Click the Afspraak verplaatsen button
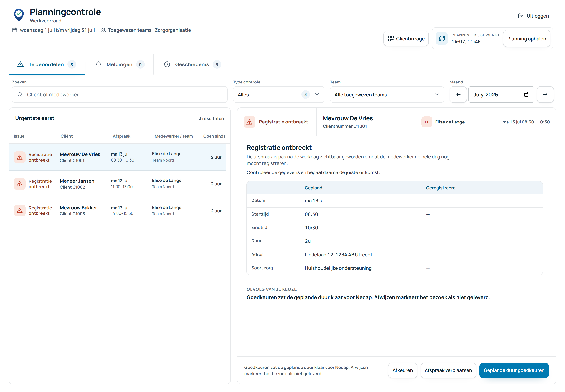 coord(448,370)
